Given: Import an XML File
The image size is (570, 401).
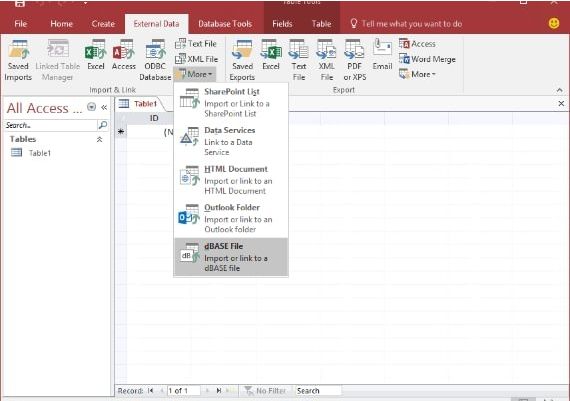Looking at the screenshot, I should point(196,59).
